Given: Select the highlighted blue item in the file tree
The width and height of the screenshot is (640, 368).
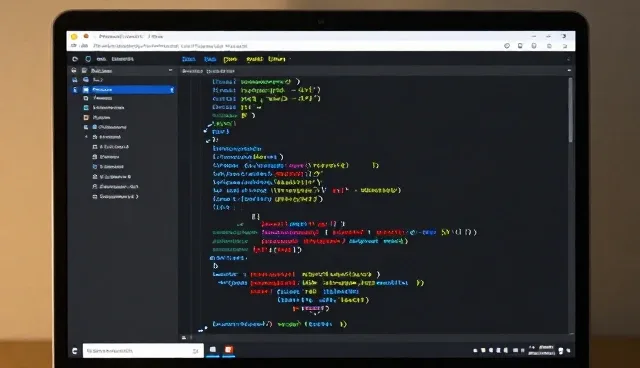Looking at the screenshot, I should point(128,89).
